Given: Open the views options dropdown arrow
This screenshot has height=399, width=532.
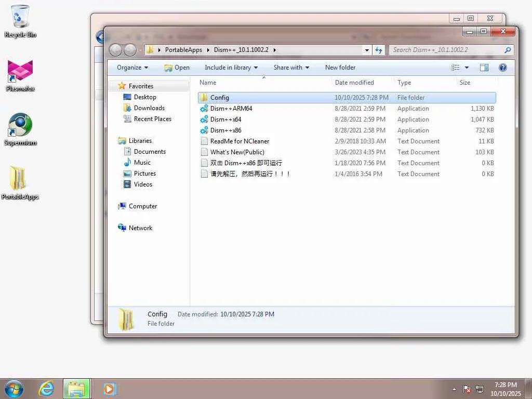Looking at the screenshot, I should point(467,68).
